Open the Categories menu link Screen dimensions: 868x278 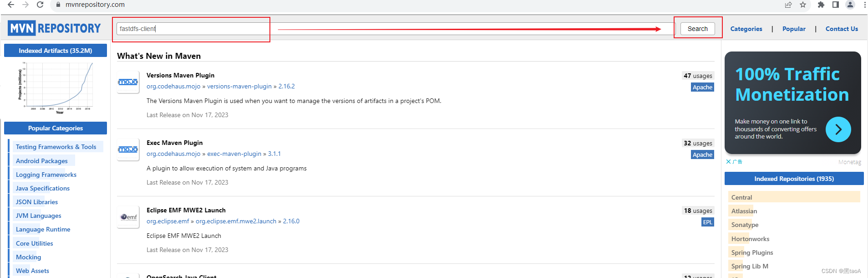point(746,29)
